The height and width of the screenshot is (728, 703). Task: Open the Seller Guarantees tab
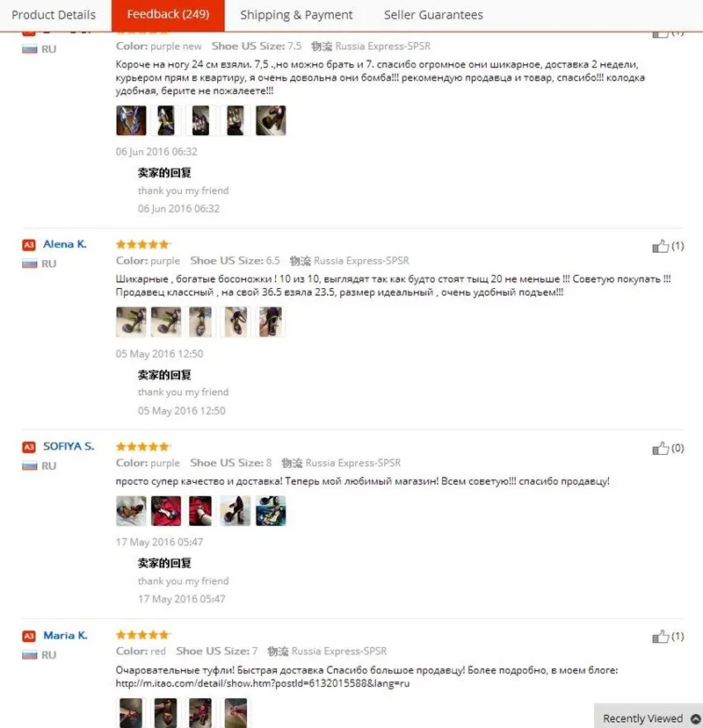(433, 15)
